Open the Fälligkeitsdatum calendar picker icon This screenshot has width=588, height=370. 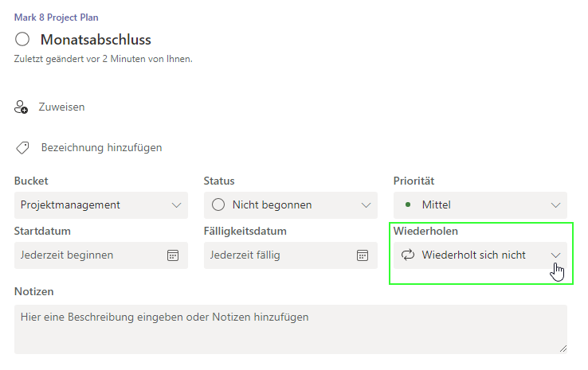point(363,255)
